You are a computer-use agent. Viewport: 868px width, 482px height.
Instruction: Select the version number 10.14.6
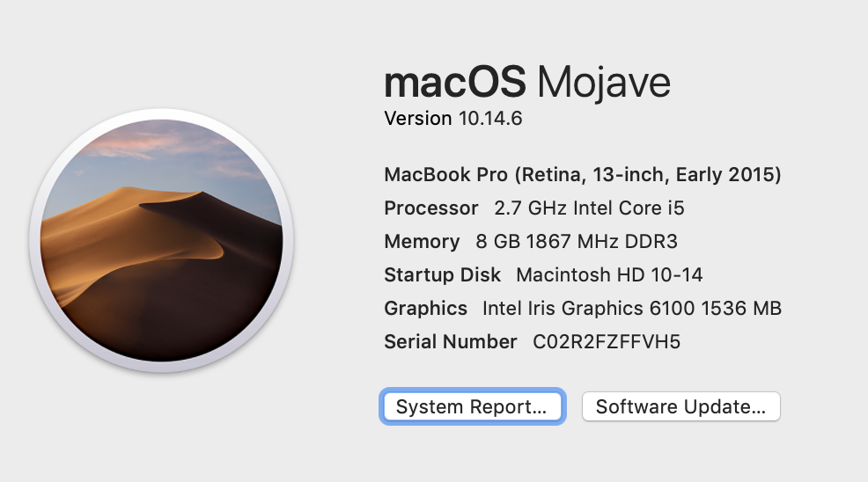point(490,118)
